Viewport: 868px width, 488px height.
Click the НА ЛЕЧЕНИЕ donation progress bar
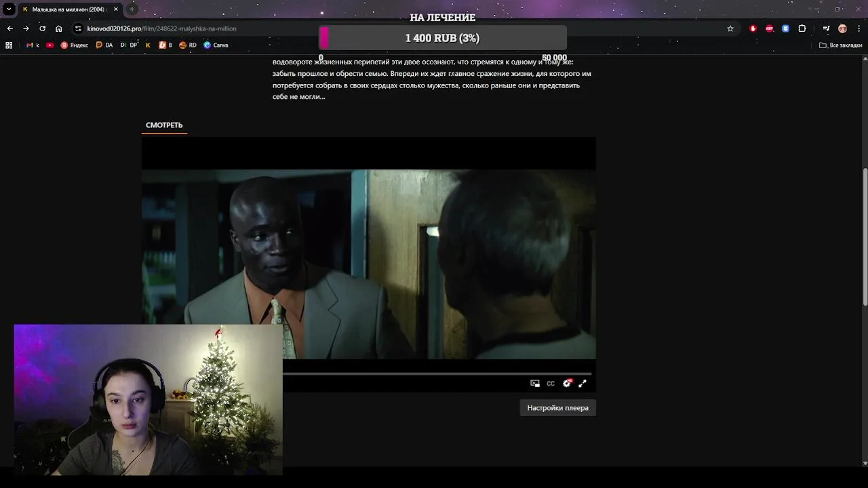pos(443,38)
